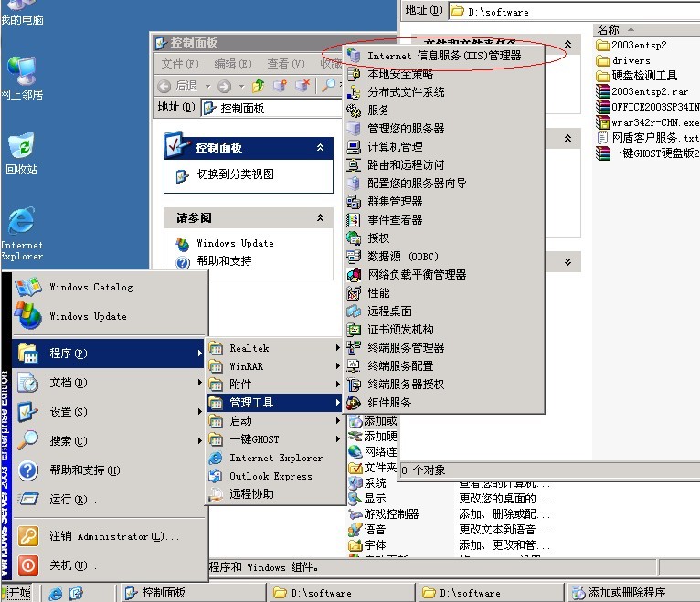Click 切换到分类视图 link
The width and height of the screenshot is (700, 602).
point(235,174)
